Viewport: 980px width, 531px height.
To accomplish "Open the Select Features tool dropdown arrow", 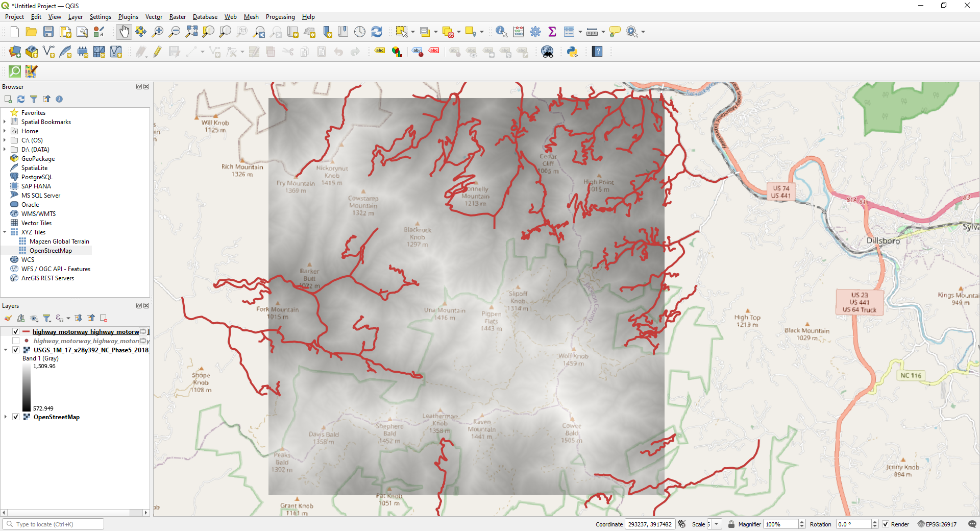I will [x=413, y=32].
